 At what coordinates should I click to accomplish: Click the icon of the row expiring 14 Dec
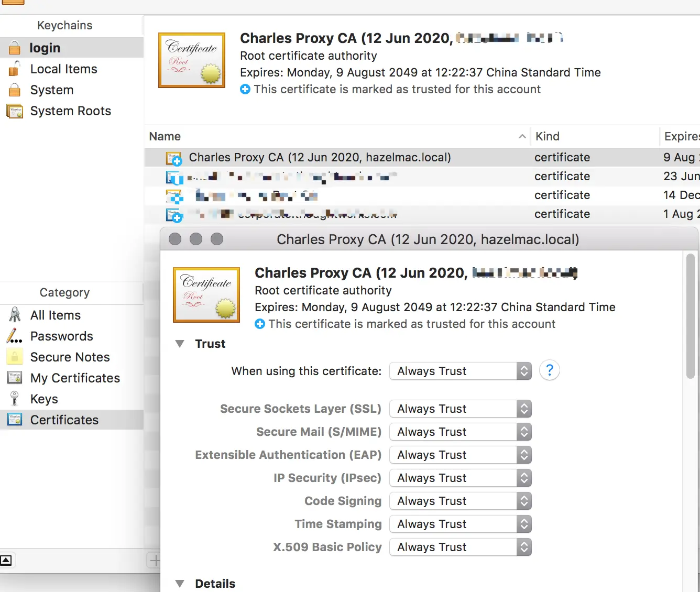174,196
